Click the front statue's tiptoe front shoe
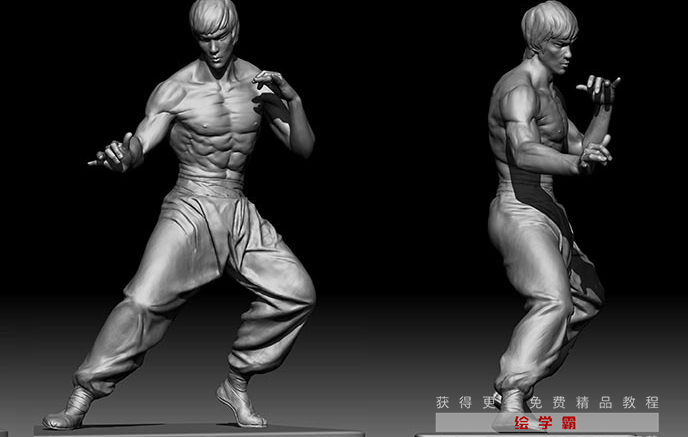 (240, 399)
